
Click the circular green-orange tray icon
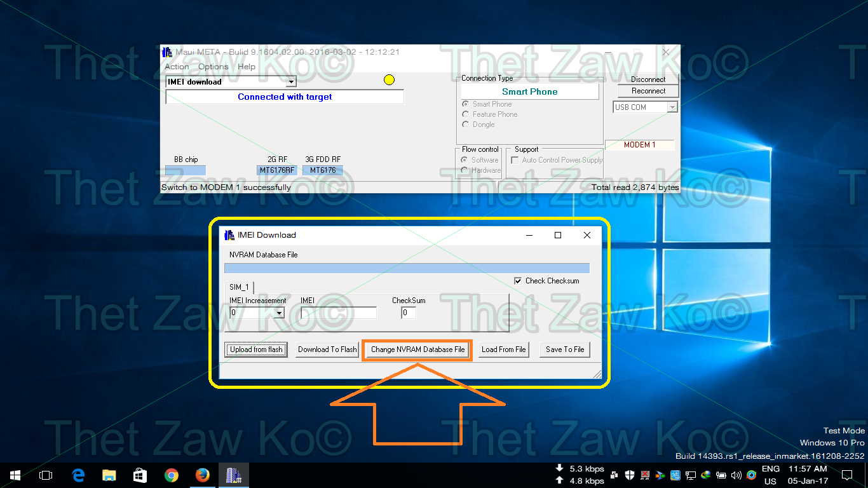pos(752,475)
